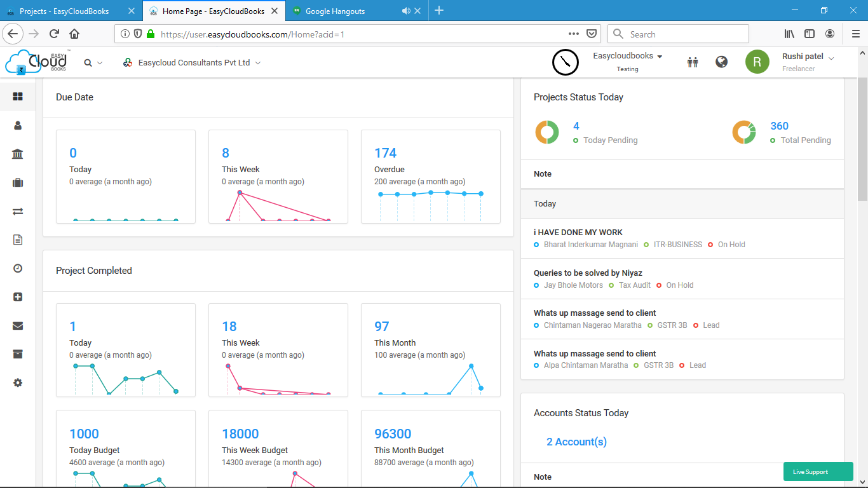
Task: Open the envelope mail icon in sidebar
Action: (18, 326)
